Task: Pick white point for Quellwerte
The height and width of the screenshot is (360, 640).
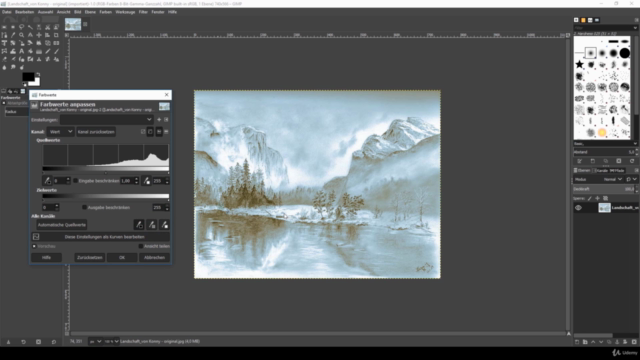Action: tap(147, 180)
